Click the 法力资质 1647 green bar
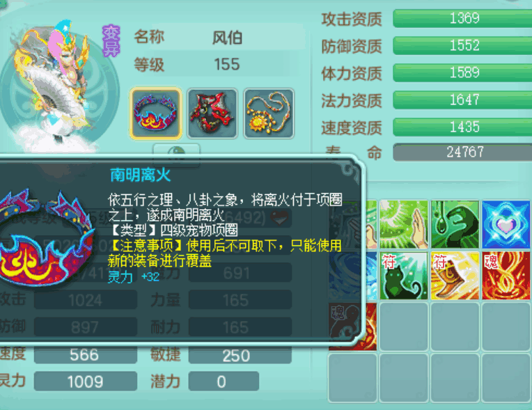 click(462, 100)
